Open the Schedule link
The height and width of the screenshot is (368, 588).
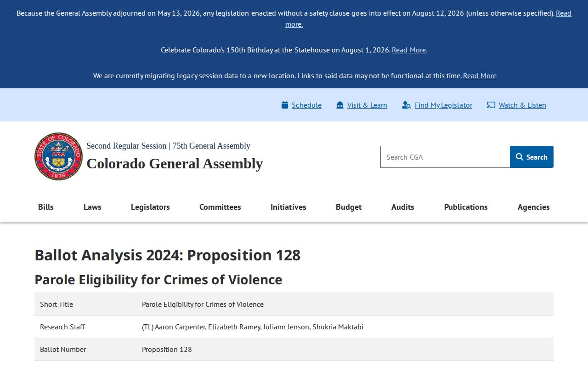coord(306,105)
